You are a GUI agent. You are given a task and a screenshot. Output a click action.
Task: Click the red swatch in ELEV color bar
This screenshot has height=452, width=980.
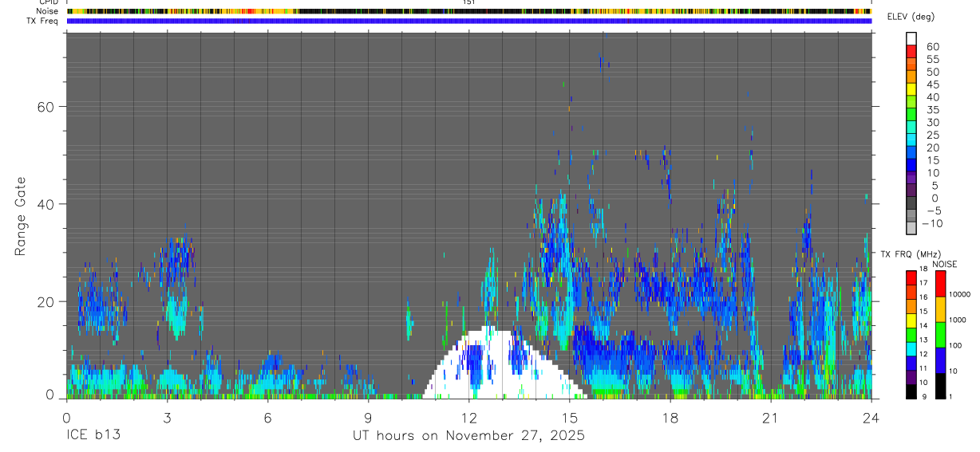(911, 51)
